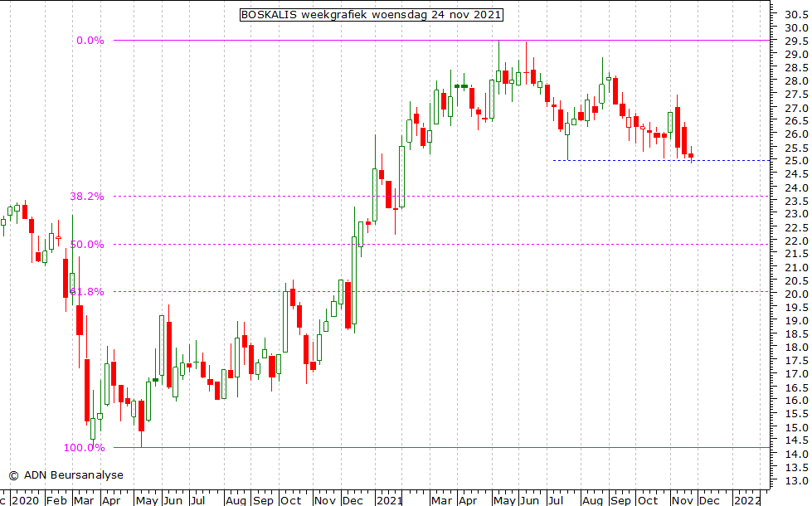This screenshot has width=812, height=506.
Task: Click price axis value 22.0
Action: coord(796,241)
